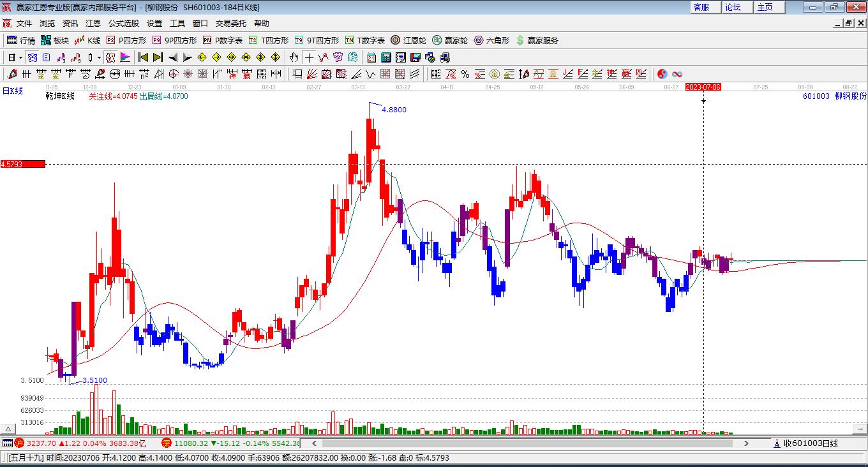
Task: Select the Gann fan rays tool
Action: pyautogui.click(x=312, y=74)
